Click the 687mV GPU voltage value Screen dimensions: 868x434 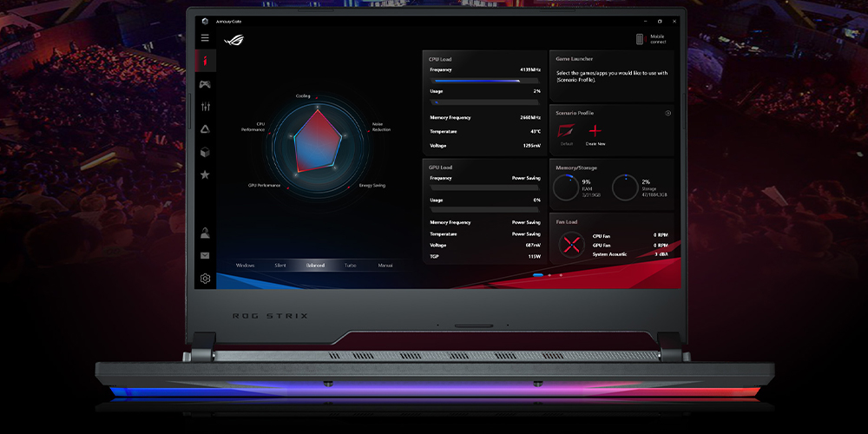pyautogui.click(x=533, y=245)
